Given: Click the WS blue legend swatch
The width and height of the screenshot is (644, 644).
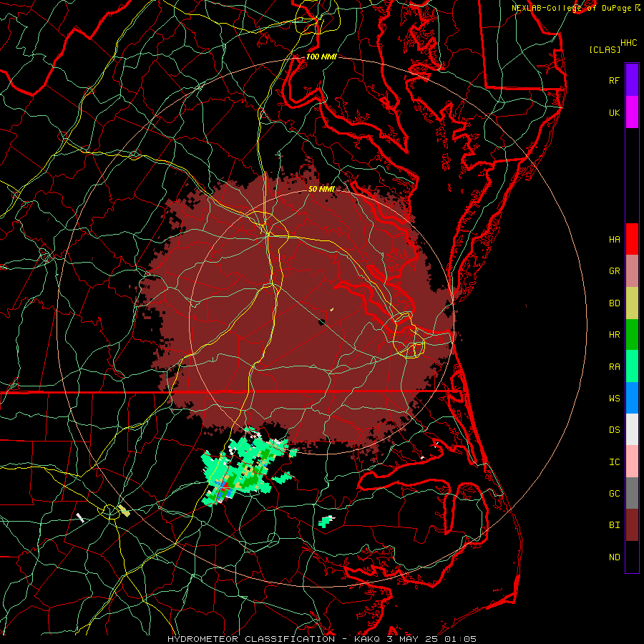Looking at the screenshot, I should (632, 398).
